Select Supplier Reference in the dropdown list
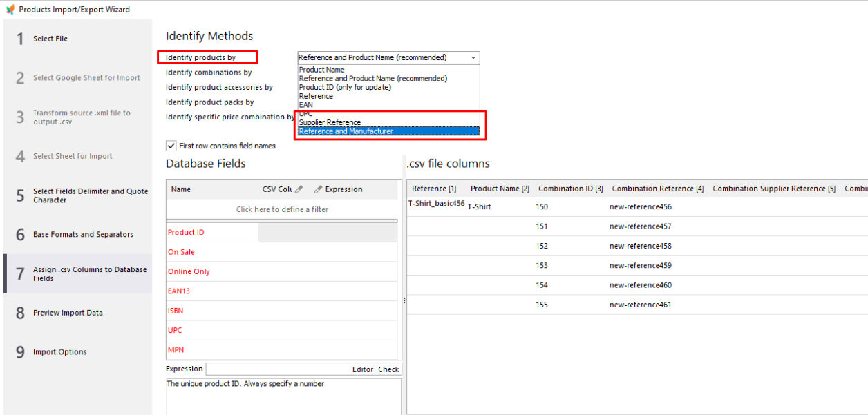 (x=330, y=122)
